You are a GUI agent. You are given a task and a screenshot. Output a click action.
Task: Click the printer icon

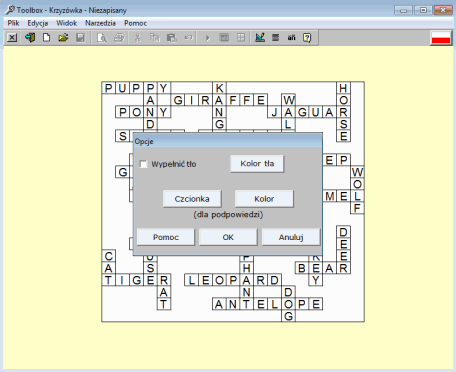[x=119, y=38]
